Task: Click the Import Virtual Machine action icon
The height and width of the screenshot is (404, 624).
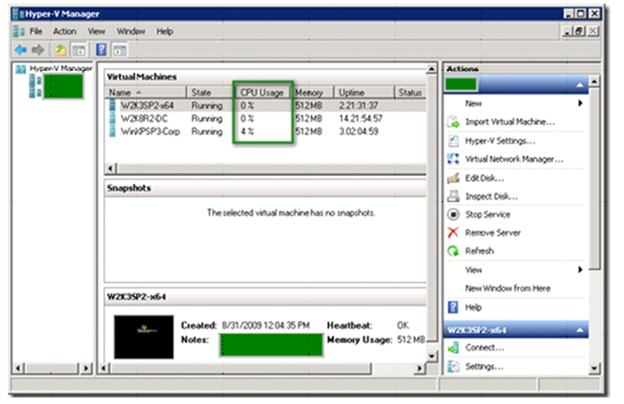Action: pos(453,122)
